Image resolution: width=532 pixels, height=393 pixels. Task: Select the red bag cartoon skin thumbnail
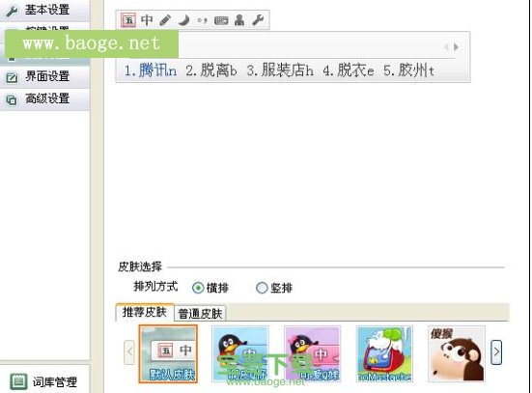[384, 354]
